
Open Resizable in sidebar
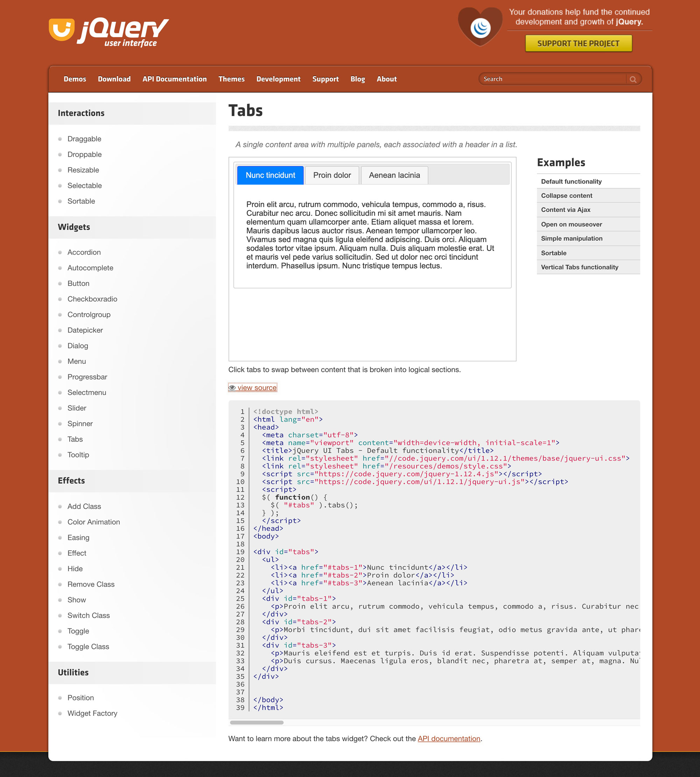[x=83, y=170]
